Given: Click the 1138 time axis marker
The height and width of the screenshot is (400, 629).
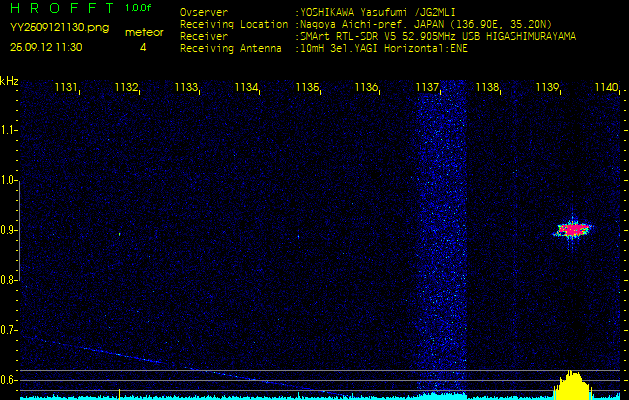Looking at the screenshot, I should 487,87.
